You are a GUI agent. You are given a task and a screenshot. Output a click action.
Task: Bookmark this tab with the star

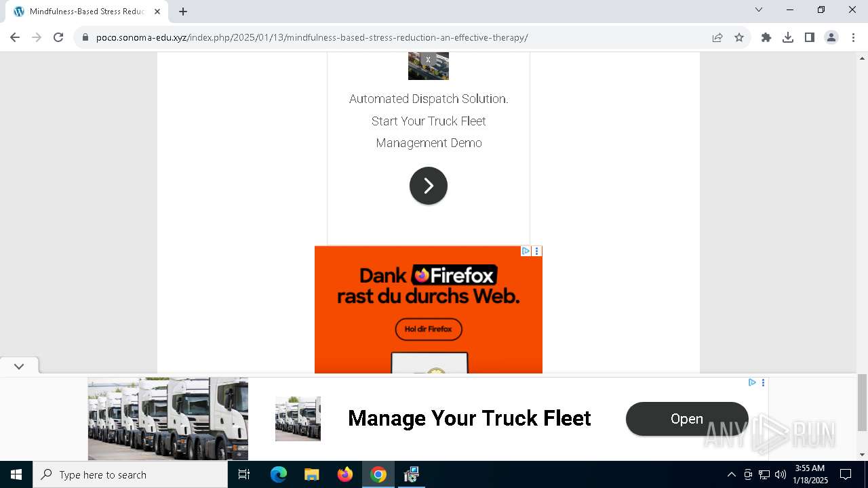[x=739, y=37]
